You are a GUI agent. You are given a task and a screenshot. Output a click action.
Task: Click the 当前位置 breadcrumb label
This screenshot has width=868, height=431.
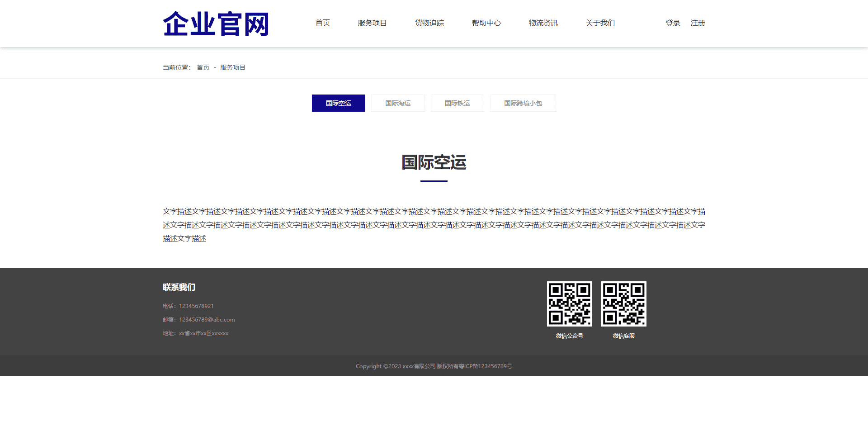[177, 67]
